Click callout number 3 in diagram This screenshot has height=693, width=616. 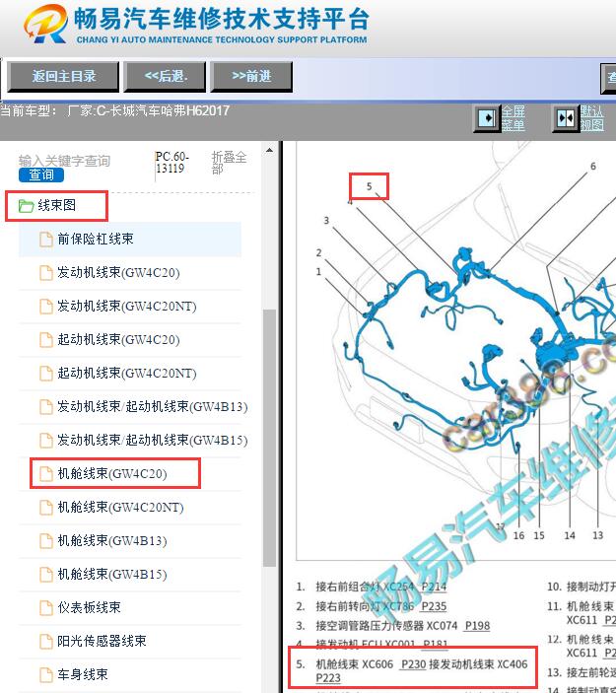pos(326,220)
